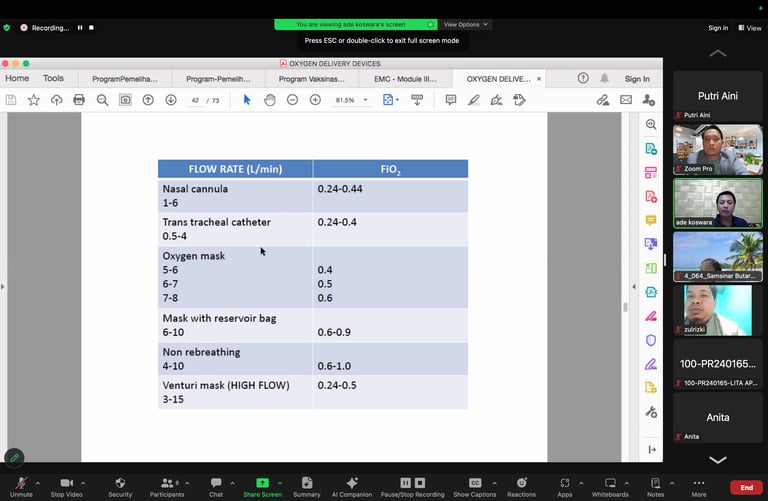Open Zoom AI Companion
This screenshot has width=768, height=501.
352,487
